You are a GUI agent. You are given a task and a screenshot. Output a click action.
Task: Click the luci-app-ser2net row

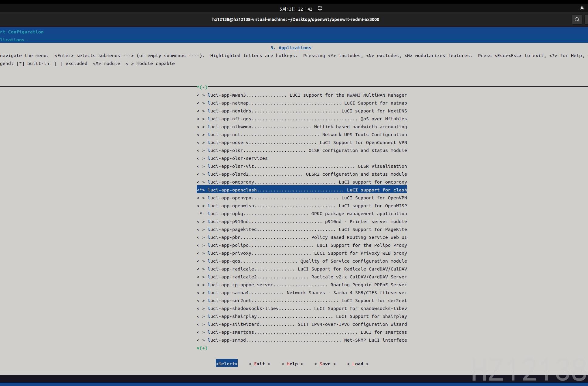tap(302, 301)
